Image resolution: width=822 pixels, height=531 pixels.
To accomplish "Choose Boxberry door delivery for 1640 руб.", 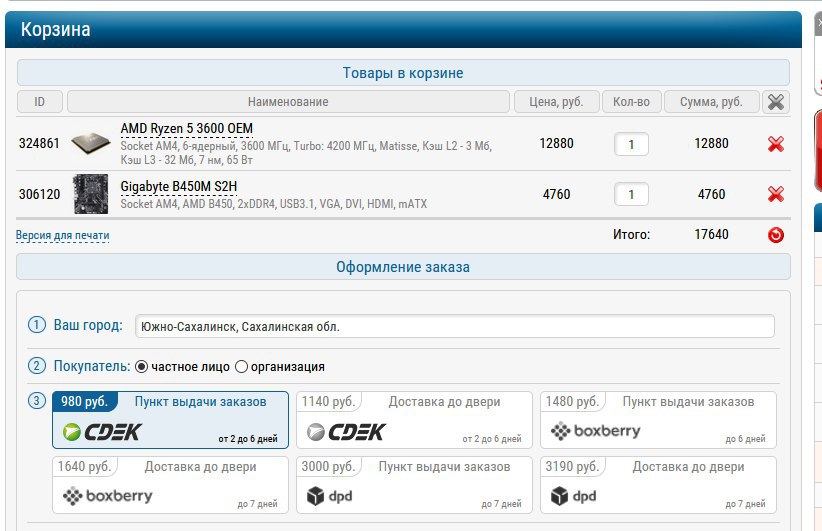I will point(170,485).
